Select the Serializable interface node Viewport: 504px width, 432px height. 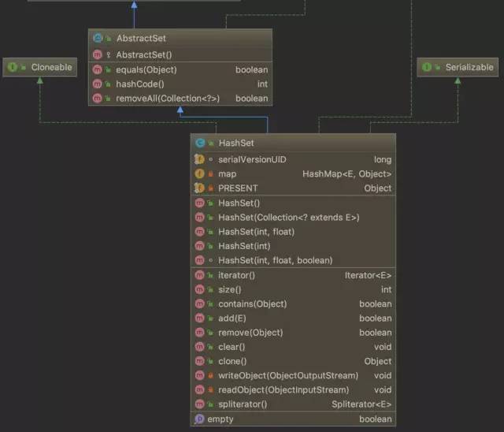tap(458, 67)
